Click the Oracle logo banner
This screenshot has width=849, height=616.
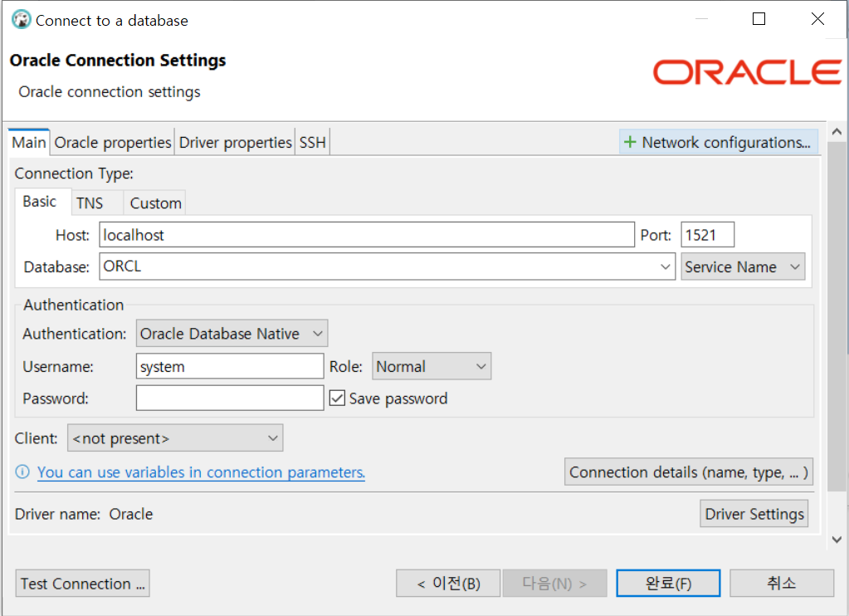747,72
